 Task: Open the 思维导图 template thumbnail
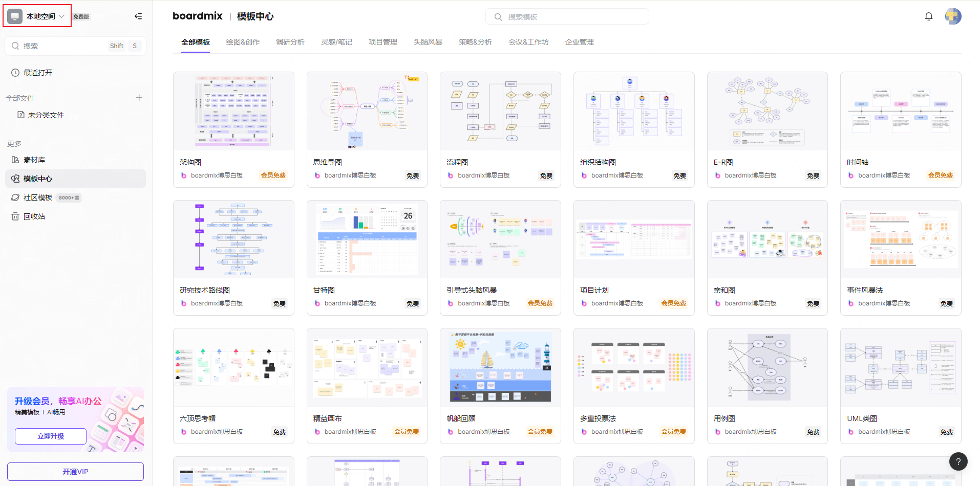pyautogui.click(x=367, y=112)
